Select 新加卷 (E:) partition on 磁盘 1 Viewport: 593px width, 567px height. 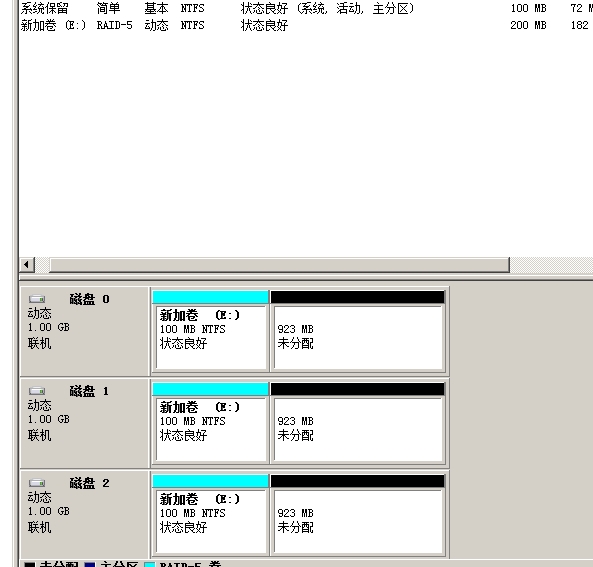tap(211, 424)
